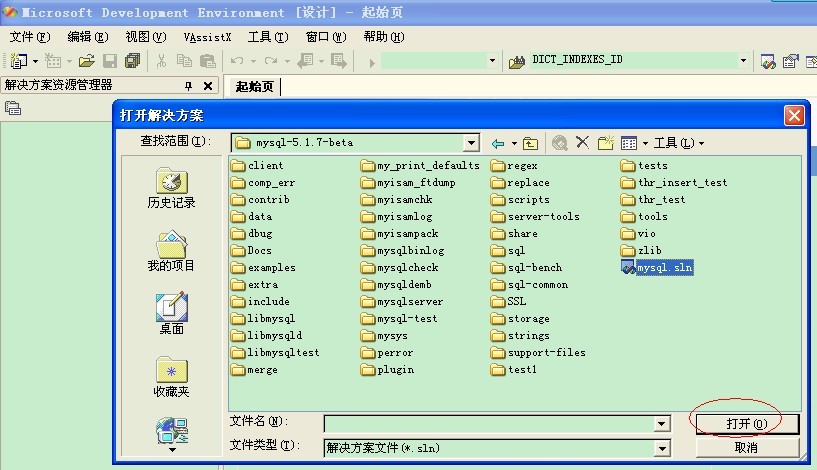Viewport: 817px width, 470px height.
Task: Click the Save All toolbar icon
Action: (132, 61)
